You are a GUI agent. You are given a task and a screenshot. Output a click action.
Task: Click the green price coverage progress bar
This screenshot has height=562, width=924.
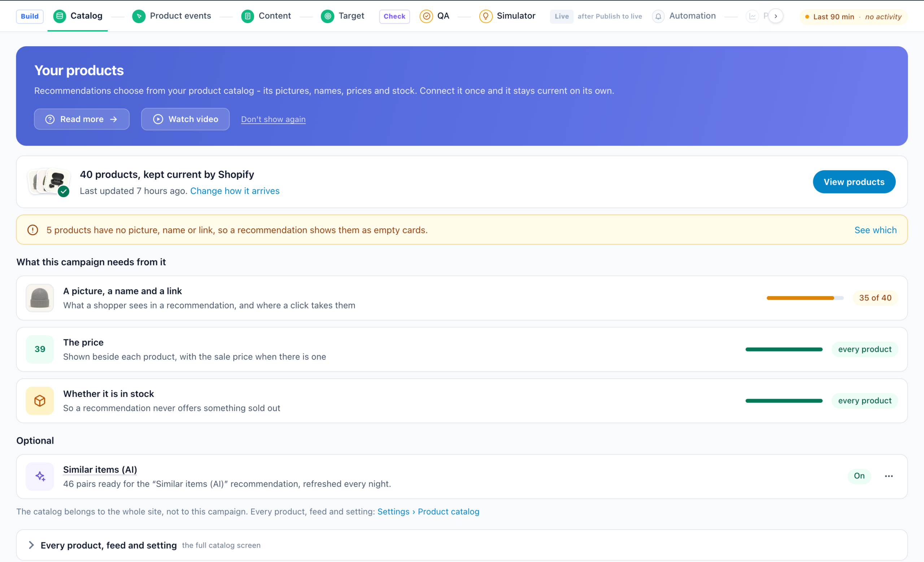coord(784,349)
